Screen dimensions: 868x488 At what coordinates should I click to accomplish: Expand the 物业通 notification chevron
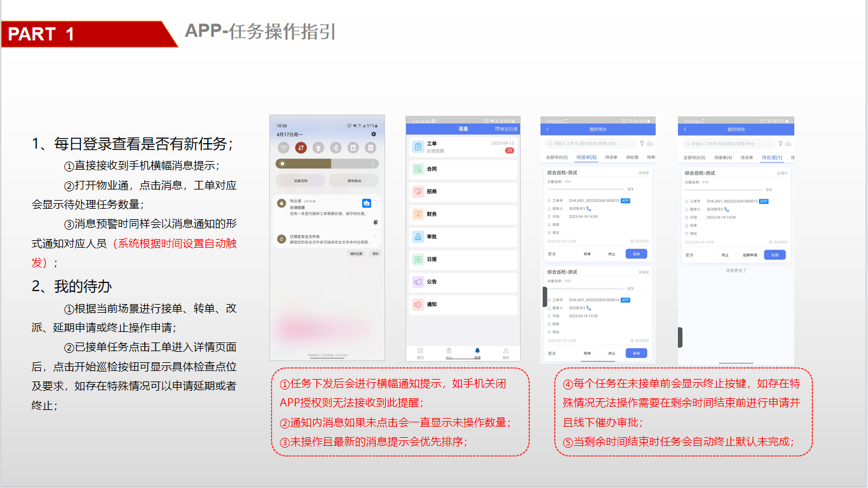pos(376,201)
